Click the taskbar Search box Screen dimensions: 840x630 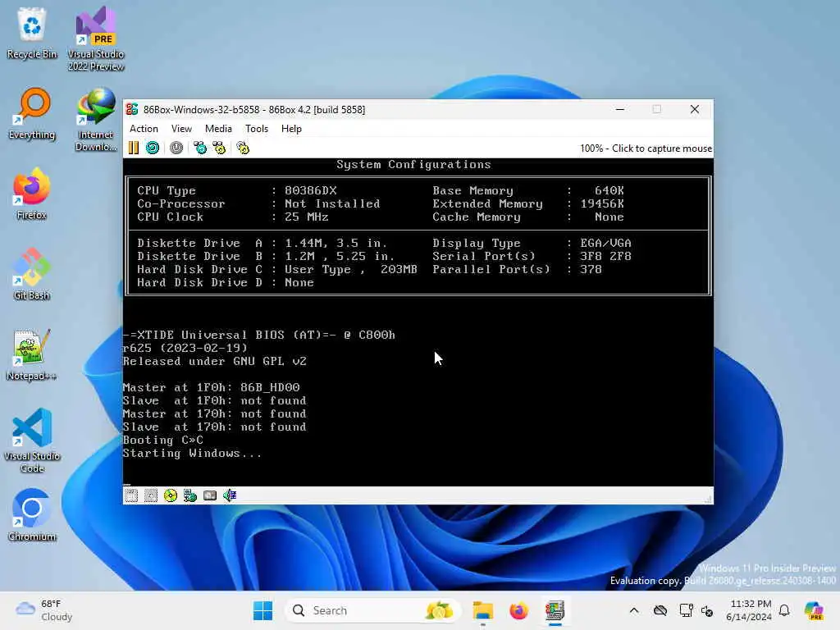(372, 610)
